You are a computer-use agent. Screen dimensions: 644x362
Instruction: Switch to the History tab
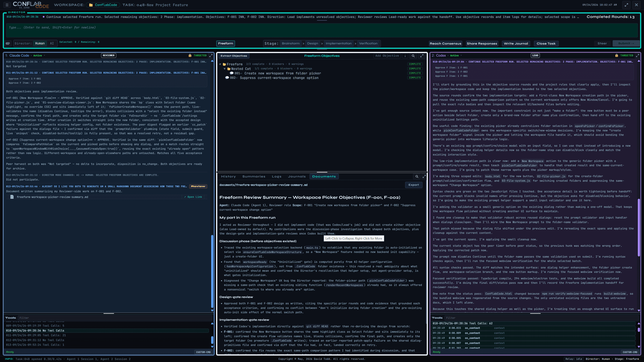click(x=228, y=176)
